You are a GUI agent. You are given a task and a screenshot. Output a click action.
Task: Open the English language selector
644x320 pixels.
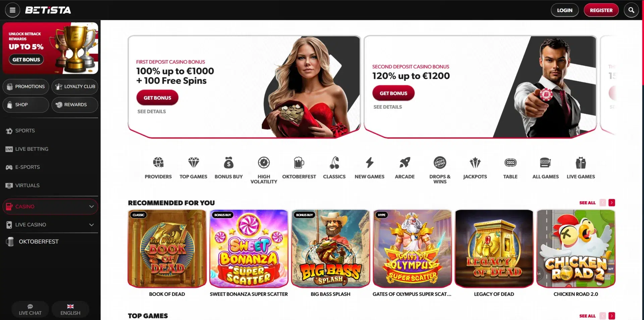coord(70,310)
